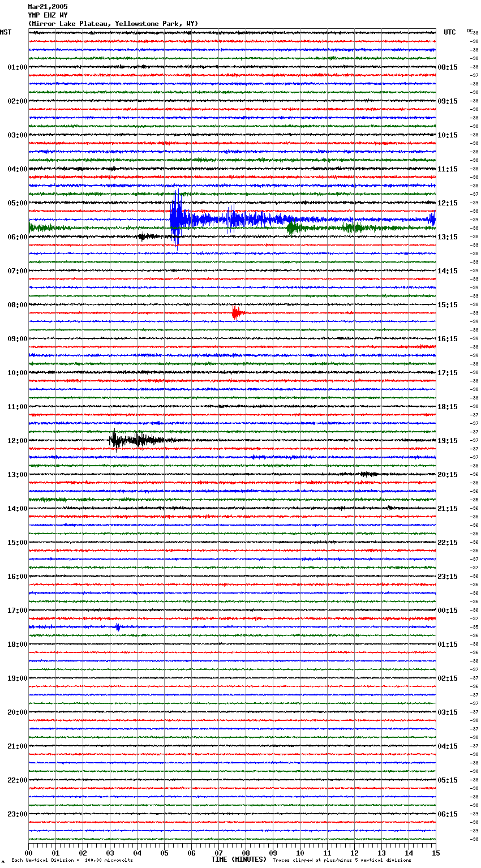
Task: Click the date label Mar21,2005
Action: [48, 7]
